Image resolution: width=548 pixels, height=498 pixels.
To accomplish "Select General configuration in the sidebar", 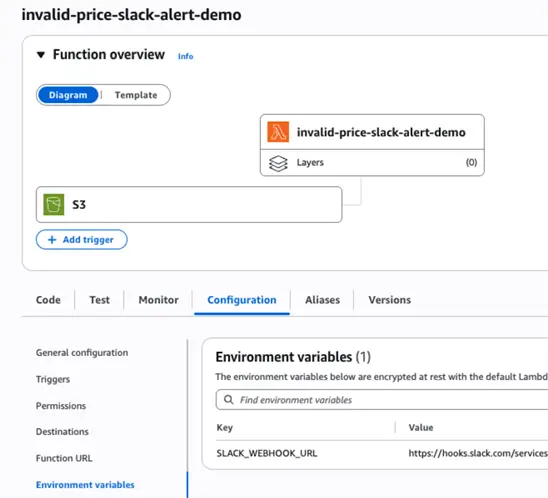I will point(82,353).
